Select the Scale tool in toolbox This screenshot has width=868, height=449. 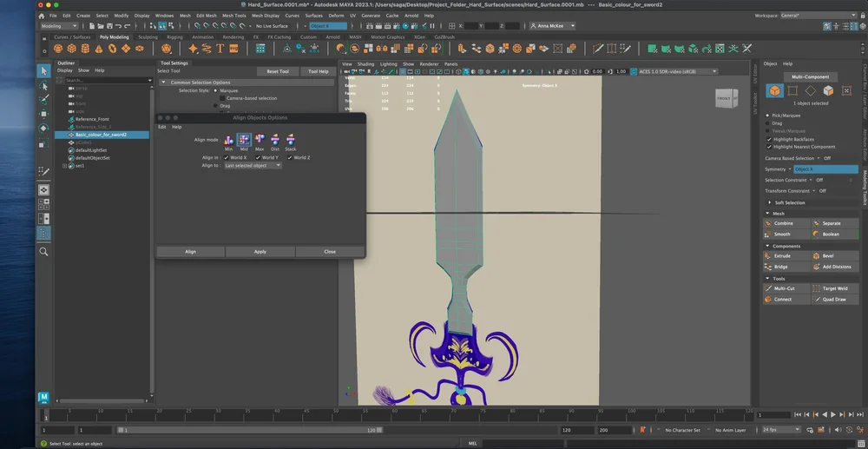pyautogui.click(x=43, y=143)
